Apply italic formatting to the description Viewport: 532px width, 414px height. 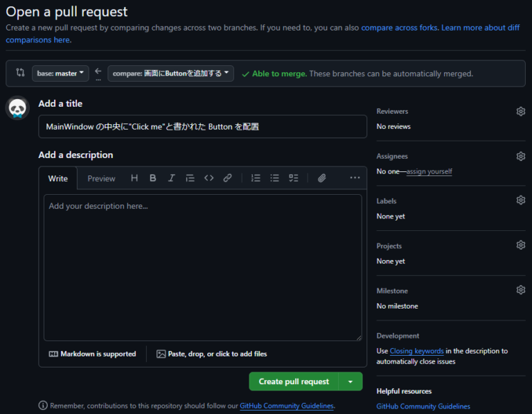(x=171, y=178)
